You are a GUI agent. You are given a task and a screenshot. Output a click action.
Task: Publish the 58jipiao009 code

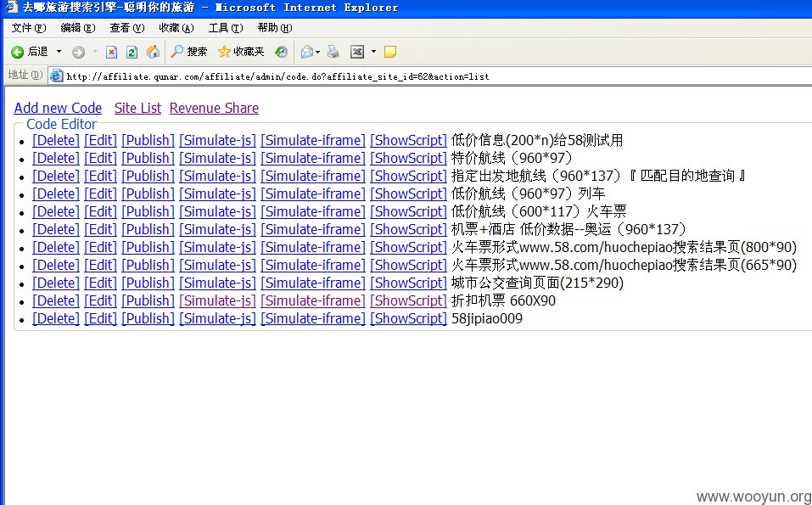click(x=148, y=318)
